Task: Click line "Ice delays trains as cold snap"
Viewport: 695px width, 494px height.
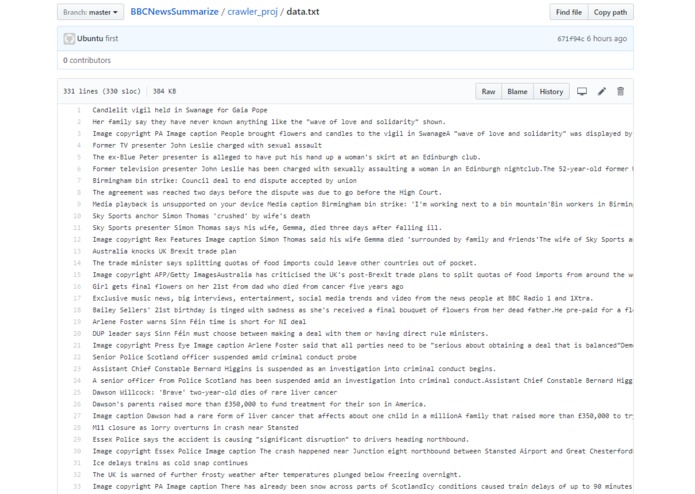Action: click(x=170, y=463)
